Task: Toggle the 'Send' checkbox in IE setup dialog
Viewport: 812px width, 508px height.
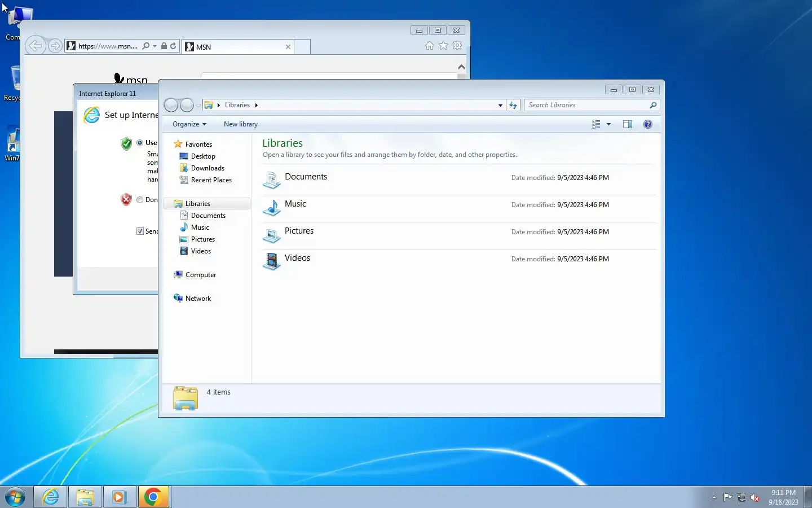Action: 140,231
